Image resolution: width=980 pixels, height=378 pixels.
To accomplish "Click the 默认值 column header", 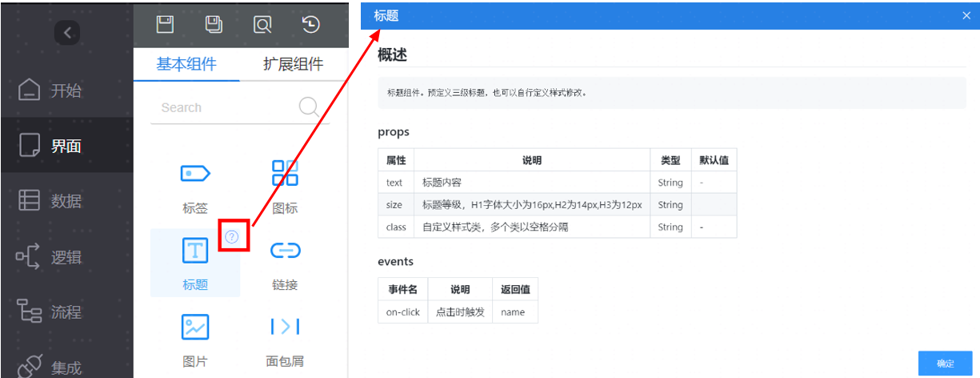I will pos(714,160).
